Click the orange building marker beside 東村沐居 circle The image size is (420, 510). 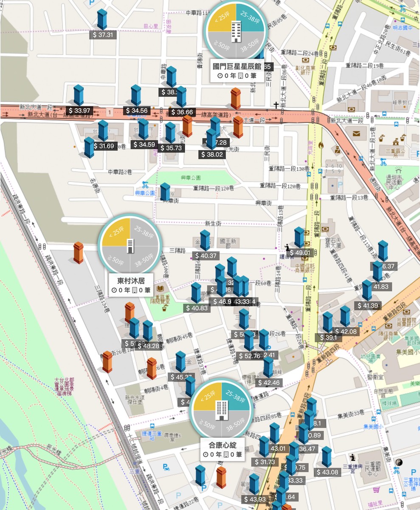[79, 253]
